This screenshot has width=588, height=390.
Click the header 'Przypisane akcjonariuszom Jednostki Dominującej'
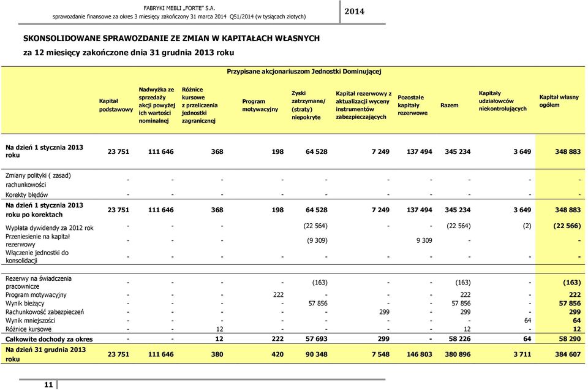tap(304, 71)
